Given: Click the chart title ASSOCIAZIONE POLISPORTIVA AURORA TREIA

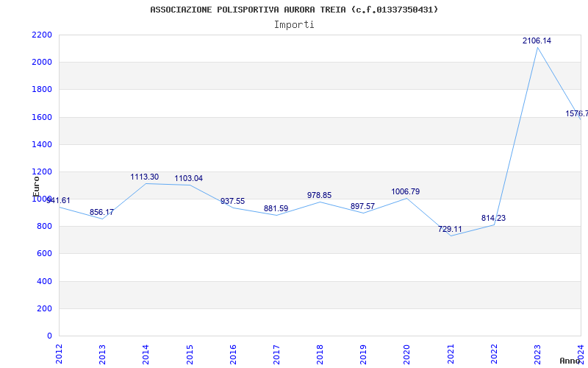Looking at the screenshot, I should pos(294,10).
